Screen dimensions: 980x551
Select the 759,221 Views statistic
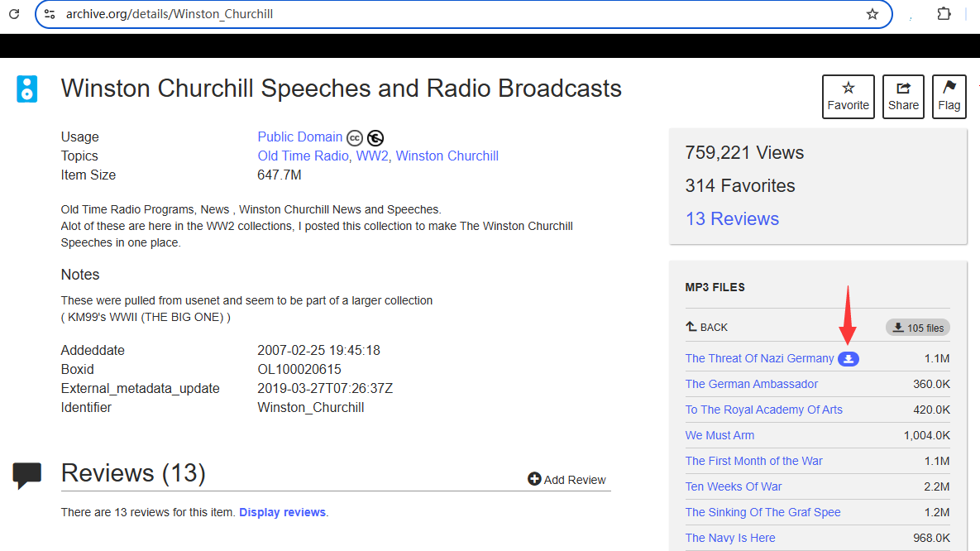point(744,152)
